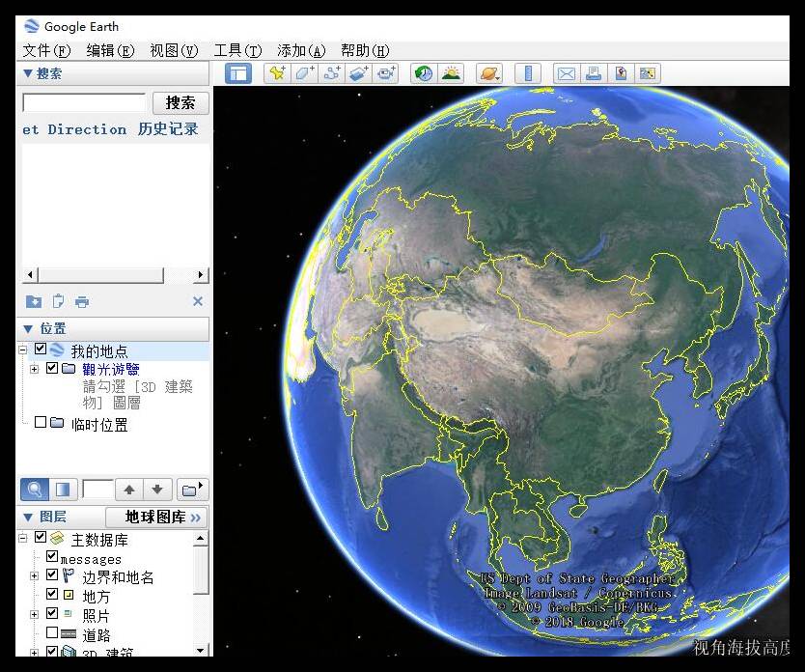
Task: Enable the 道路 layer checkbox
Action: (52, 632)
